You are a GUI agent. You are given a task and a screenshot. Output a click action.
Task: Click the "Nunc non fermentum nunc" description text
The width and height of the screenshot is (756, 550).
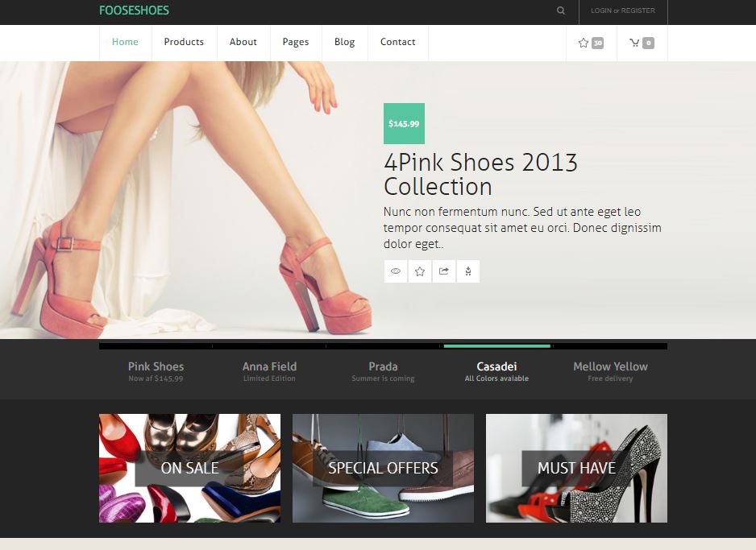pyautogui.click(x=522, y=228)
